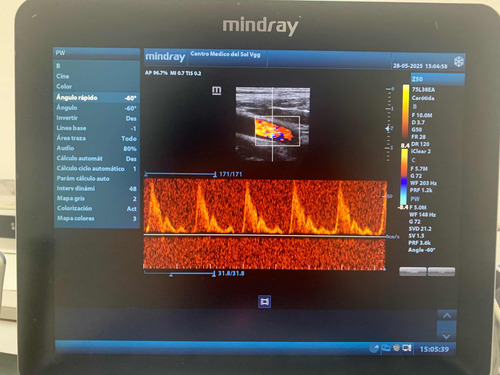Click the 7SL38EA probe label
The height and width of the screenshot is (375, 500).
[x=423, y=90]
